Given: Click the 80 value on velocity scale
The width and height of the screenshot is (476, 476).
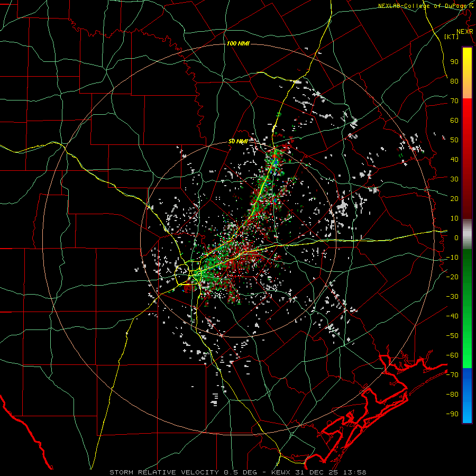Looking at the screenshot, I should (454, 81).
